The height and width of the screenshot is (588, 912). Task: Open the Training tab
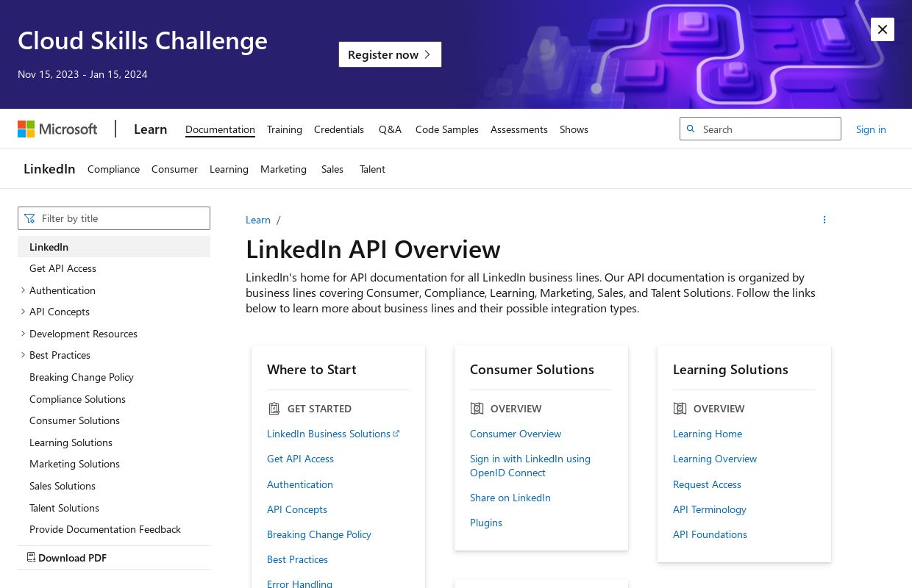pyautogui.click(x=285, y=129)
